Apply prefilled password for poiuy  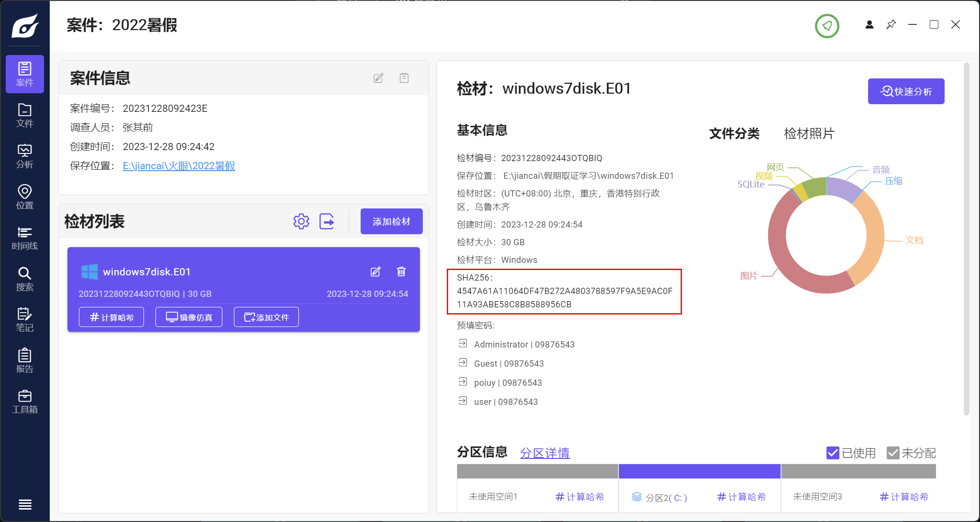pos(463,382)
